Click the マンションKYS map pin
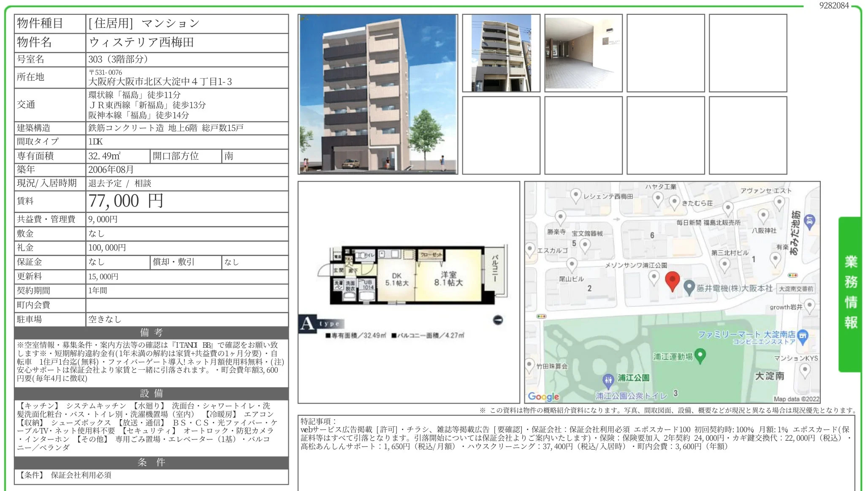Image resolution: width=868 pixels, height=491 pixels. coord(805,370)
